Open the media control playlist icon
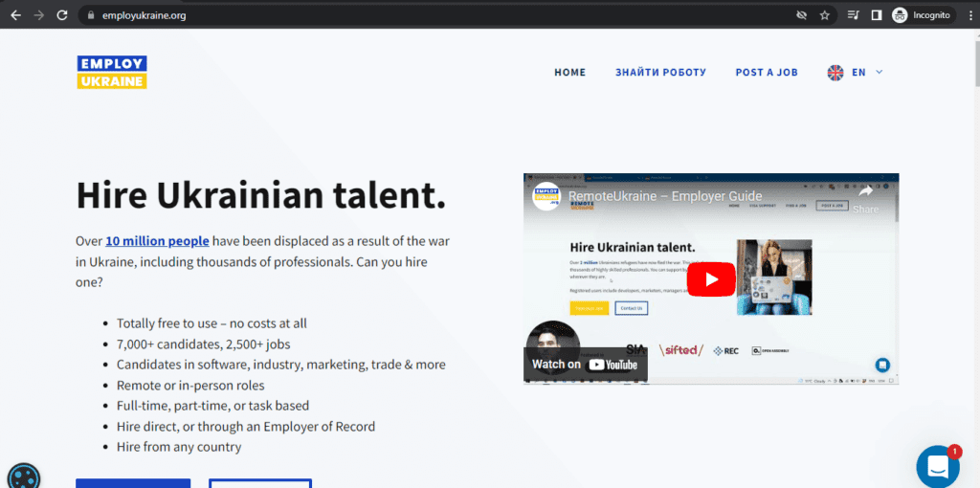Screen dimensions: 980x488 pyautogui.click(x=853, y=15)
